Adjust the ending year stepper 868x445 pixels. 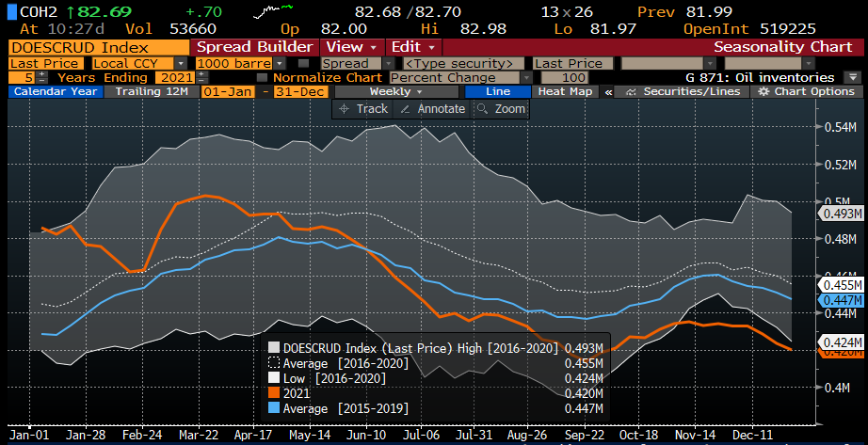[x=202, y=77]
